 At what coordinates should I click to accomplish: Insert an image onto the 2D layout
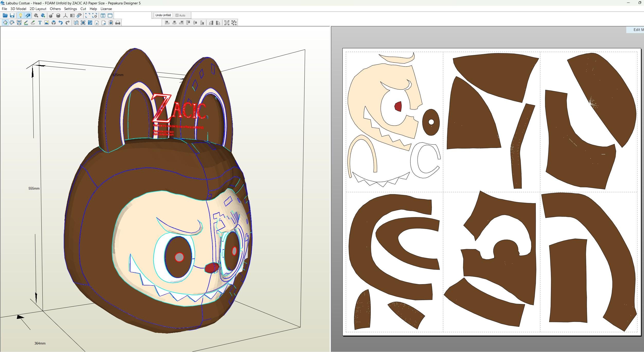point(47,23)
